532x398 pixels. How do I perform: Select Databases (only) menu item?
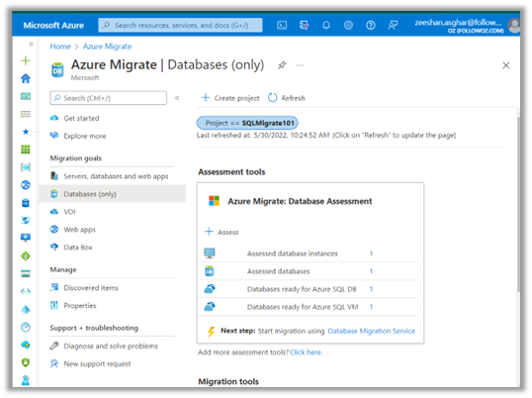(112, 194)
